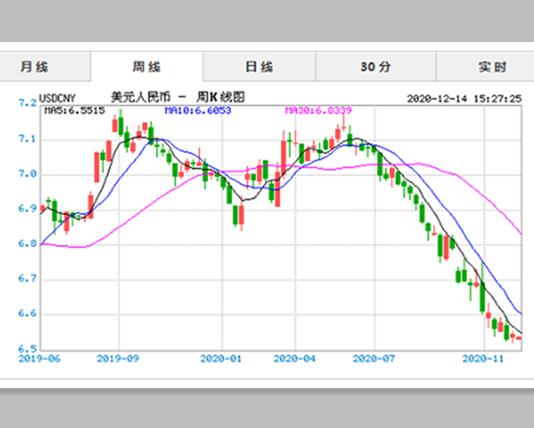The width and height of the screenshot is (534, 428).
Task: Select the 2020-04 date axis marker
Action: (295, 359)
